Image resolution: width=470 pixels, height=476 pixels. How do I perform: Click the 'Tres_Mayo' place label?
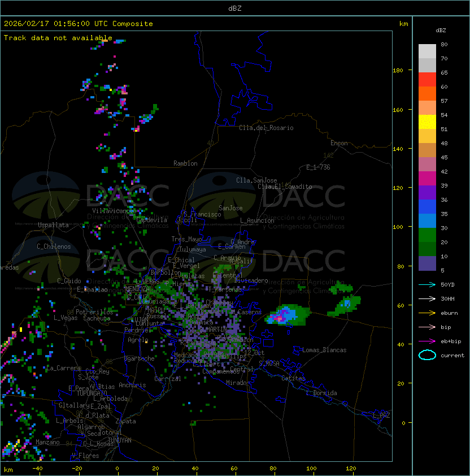point(186,239)
